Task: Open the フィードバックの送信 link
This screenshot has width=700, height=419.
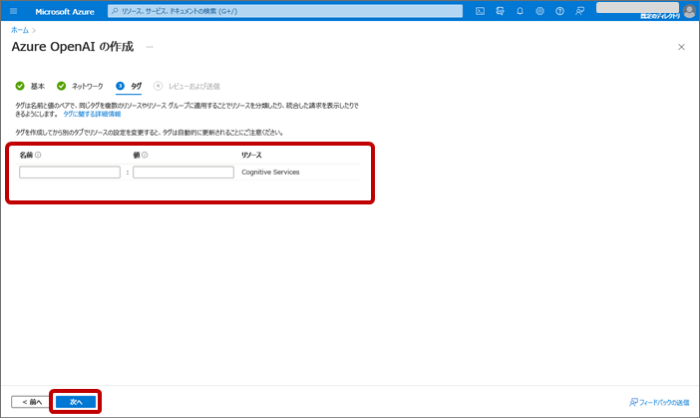Action: pos(659,402)
